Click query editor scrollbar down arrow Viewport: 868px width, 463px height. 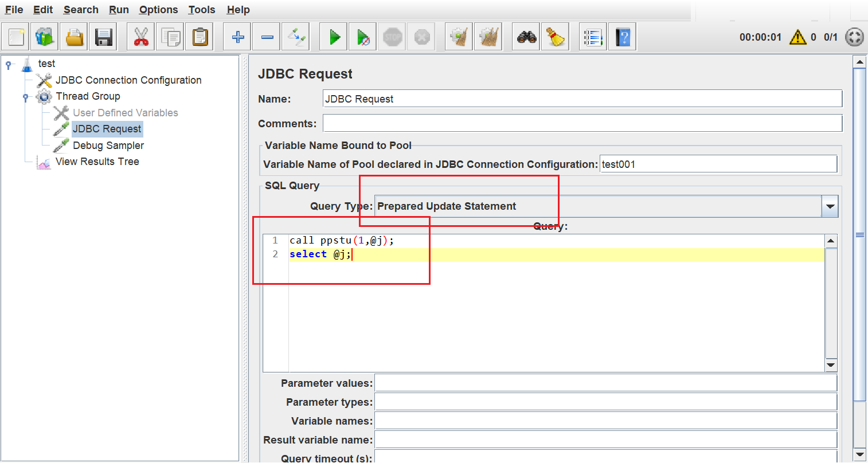coord(831,365)
